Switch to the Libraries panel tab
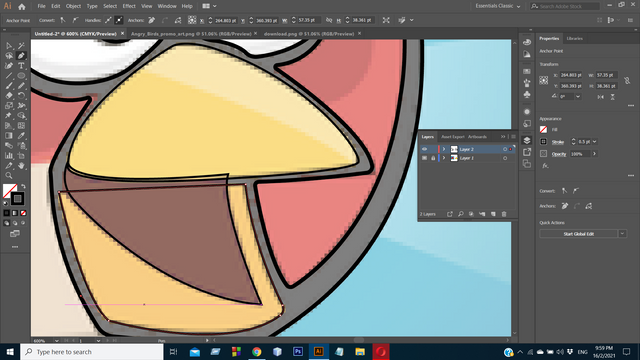This screenshot has width=640, height=360. (x=575, y=38)
